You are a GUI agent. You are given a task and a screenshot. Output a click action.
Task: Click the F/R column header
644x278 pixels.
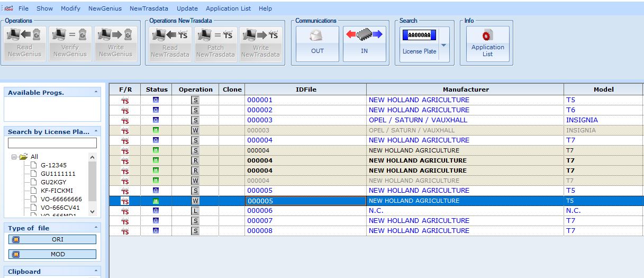[125, 89]
